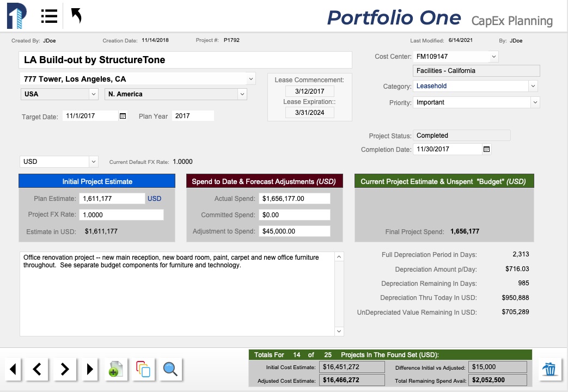Click the Difference value $15,000
This screenshot has width=568, height=392.
[498, 367]
